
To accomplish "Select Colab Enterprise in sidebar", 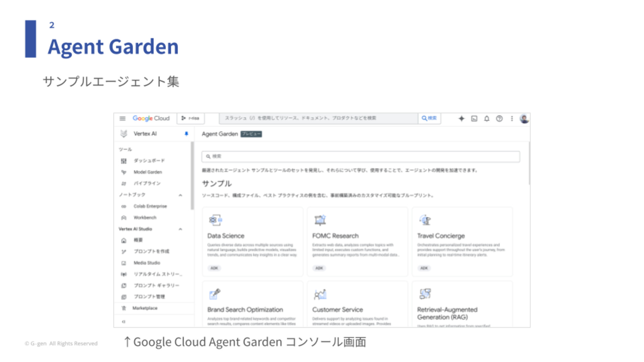I will [150, 206].
